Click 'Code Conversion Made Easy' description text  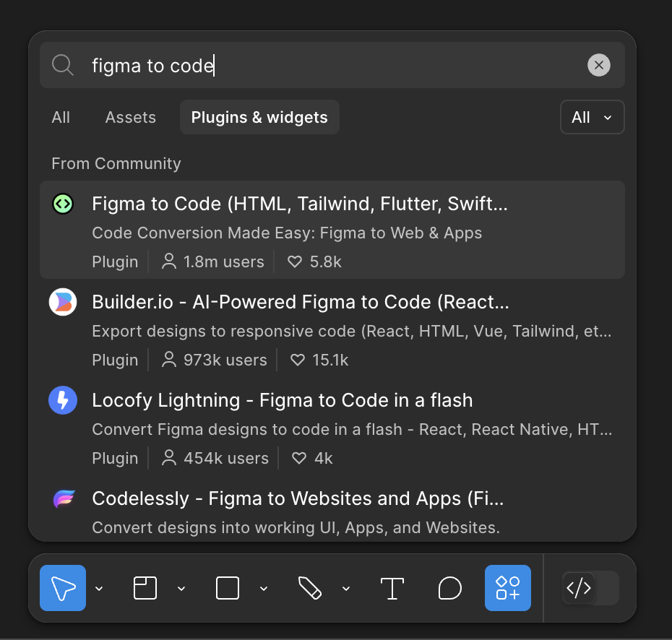click(x=287, y=233)
